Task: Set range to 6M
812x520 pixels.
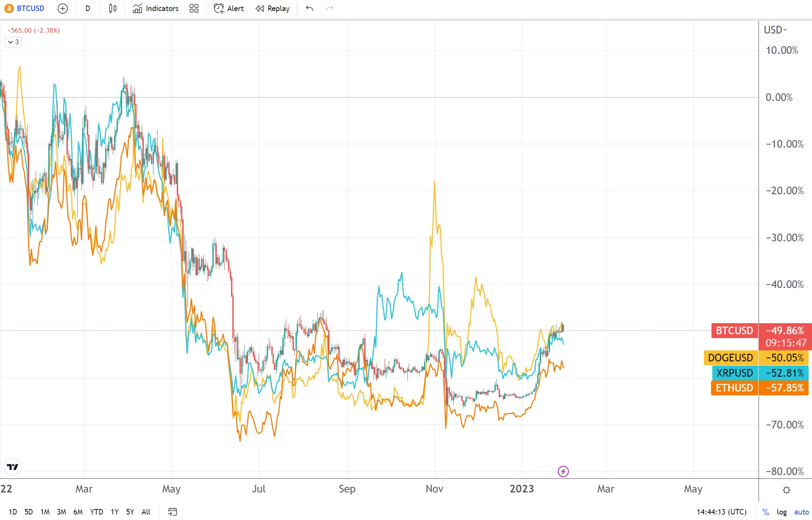Action: [78, 512]
